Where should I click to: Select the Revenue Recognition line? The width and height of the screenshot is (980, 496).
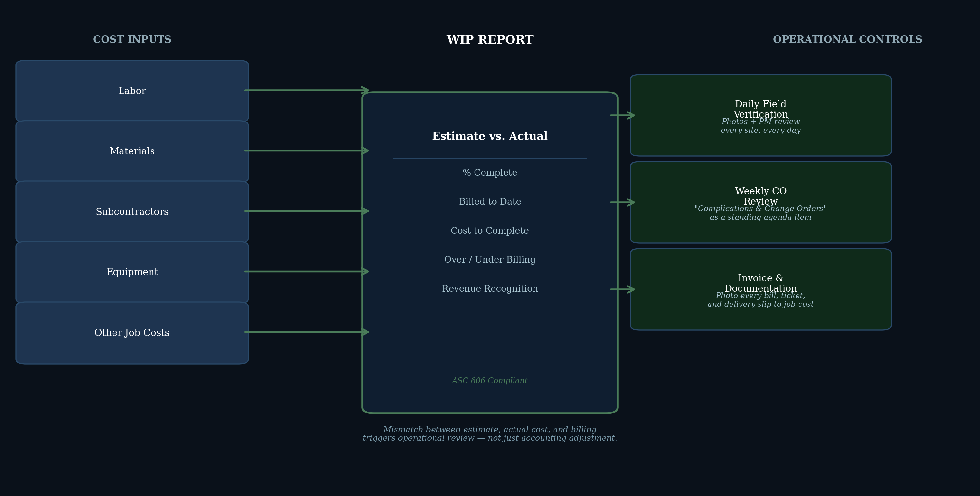[490, 289]
